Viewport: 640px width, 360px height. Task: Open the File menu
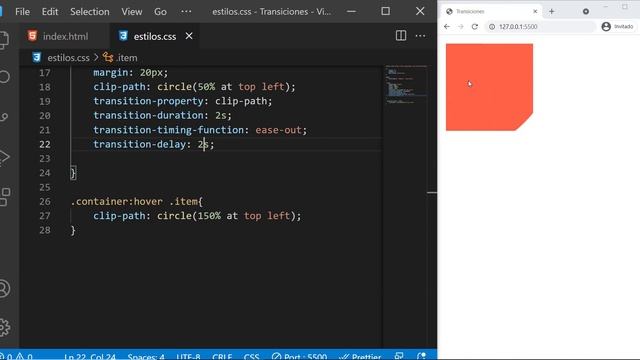tap(22, 11)
